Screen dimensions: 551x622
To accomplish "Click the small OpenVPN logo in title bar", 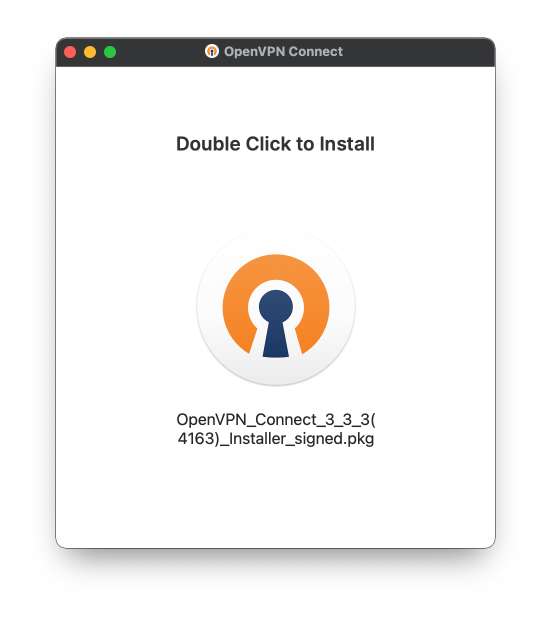I will [x=212, y=51].
